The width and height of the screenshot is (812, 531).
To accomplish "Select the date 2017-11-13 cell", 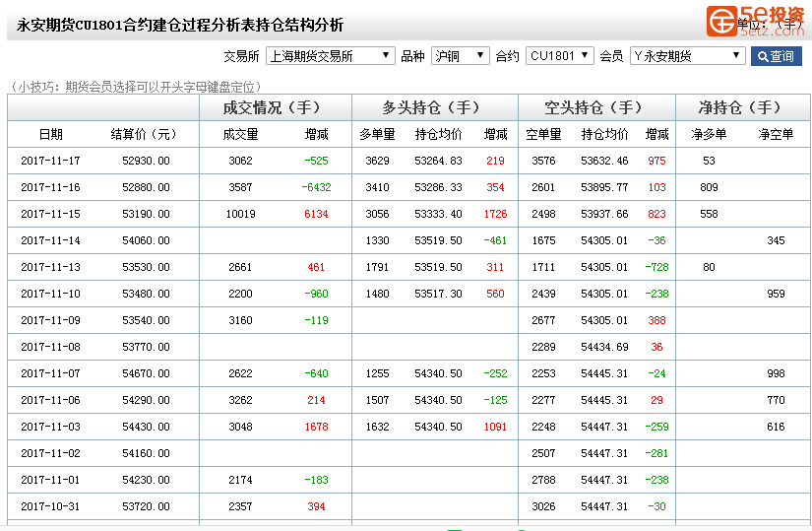I will [x=51, y=267].
